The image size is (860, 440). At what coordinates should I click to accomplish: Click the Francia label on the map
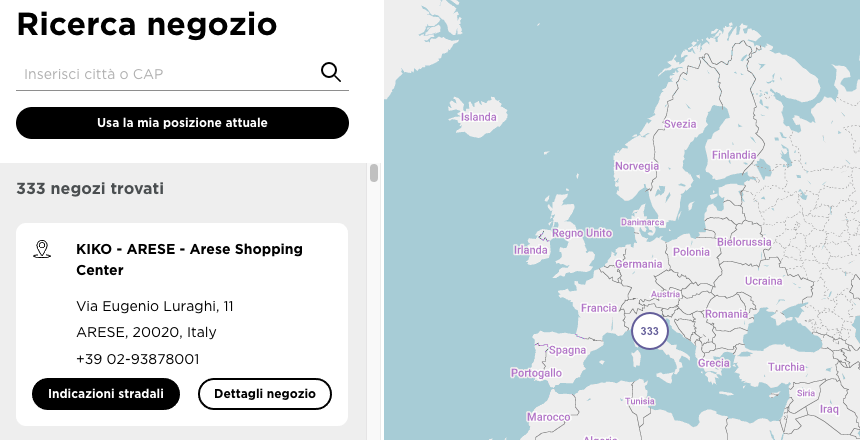[x=599, y=308]
